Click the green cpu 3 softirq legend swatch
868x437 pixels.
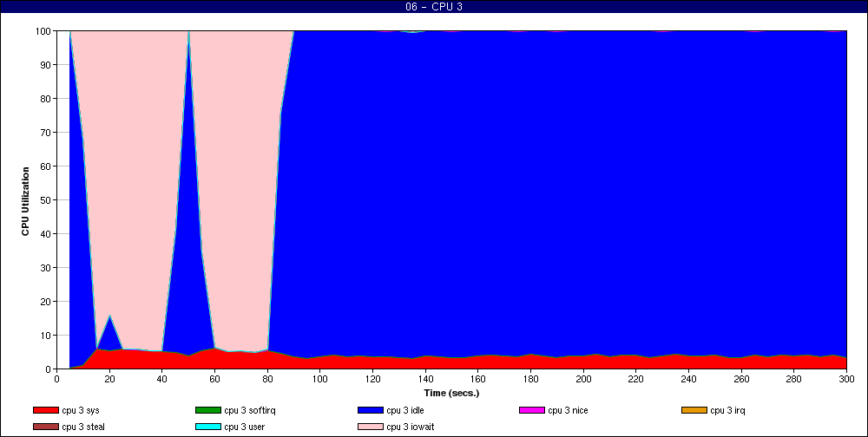[x=208, y=410]
